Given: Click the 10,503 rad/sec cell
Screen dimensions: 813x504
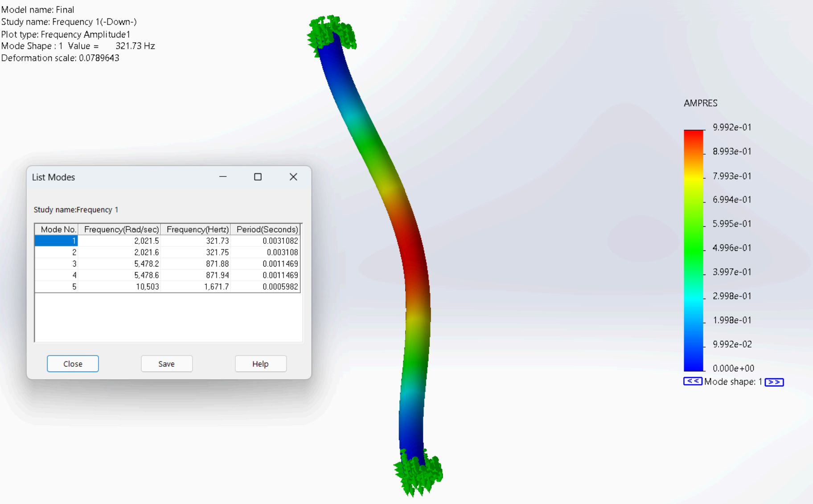Looking at the screenshot, I should [x=120, y=287].
